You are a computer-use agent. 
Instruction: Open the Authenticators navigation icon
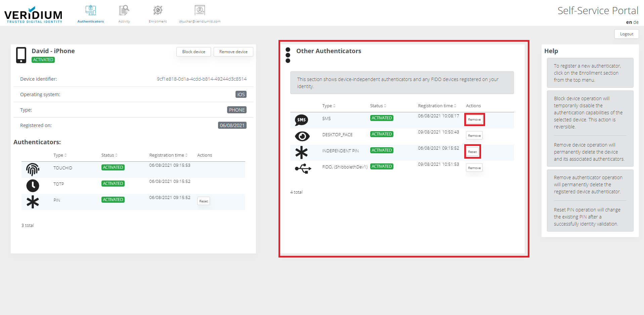pyautogui.click(x=90, y=10)
